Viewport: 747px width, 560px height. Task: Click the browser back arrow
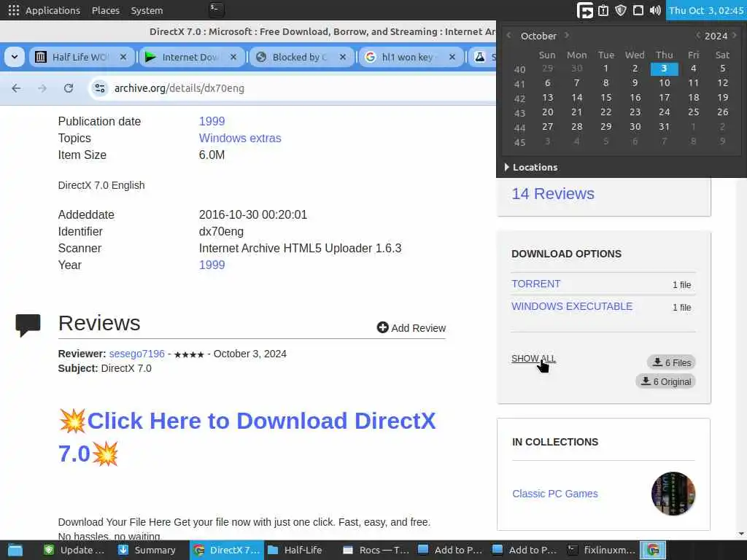point(16,88)
